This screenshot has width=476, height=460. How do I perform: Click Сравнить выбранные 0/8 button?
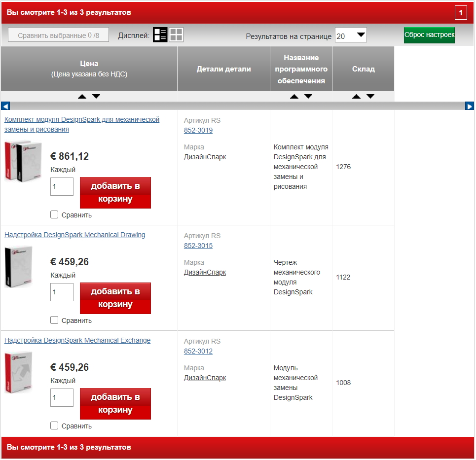[x=58, y=35]
